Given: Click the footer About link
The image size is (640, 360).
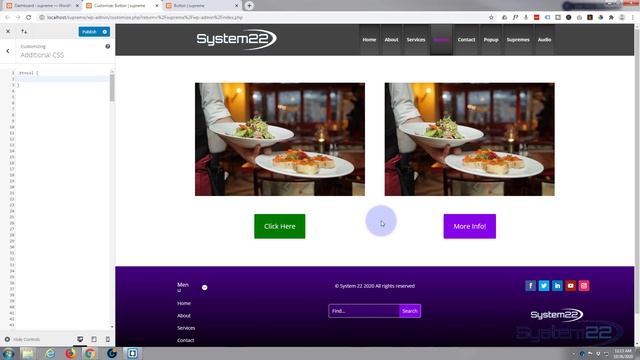Looking at the screenshot, I should click(x=184, y=316).
